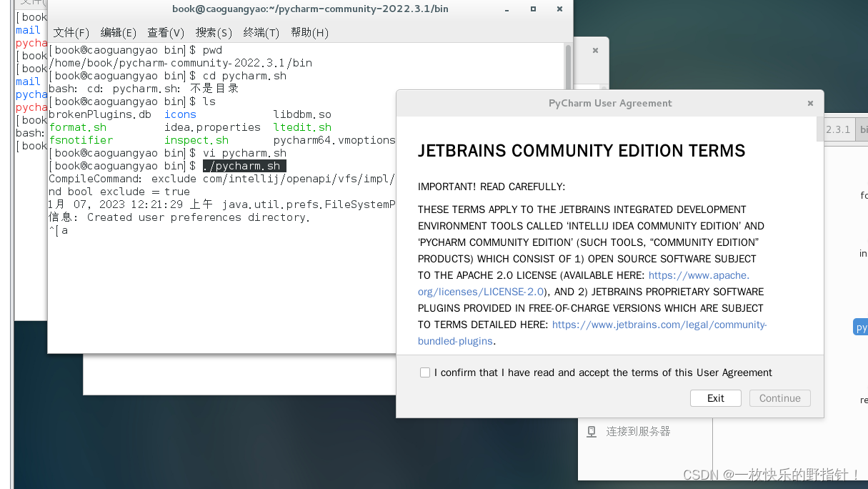Click the highlighted ./pycharm.sh command text
Image resolution: width=868 pixels, height=489 pixels.
click(x=244, y=166)
